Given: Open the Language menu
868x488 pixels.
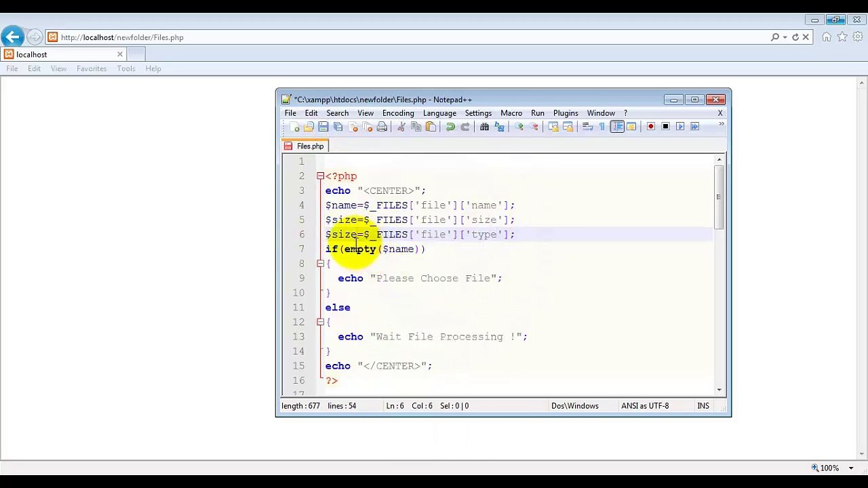Looking at the screenshot, I should (439, 113).
